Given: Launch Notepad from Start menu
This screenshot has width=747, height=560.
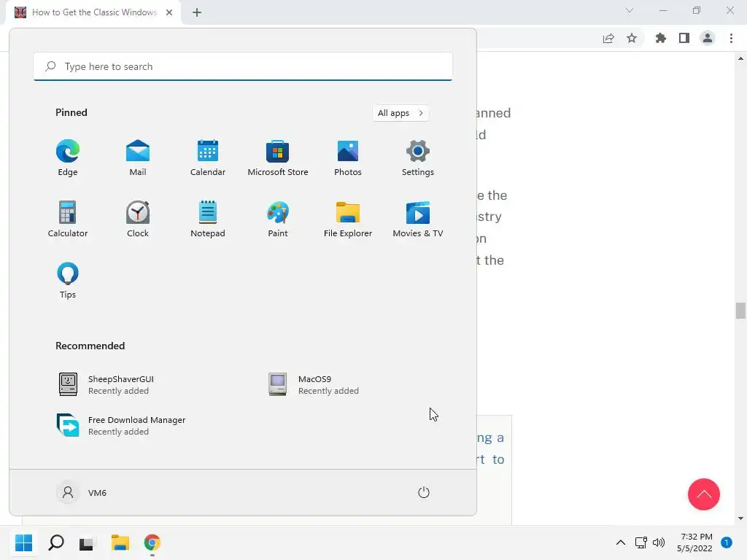Looking at the screenshot, I should (x=208, y=219).
